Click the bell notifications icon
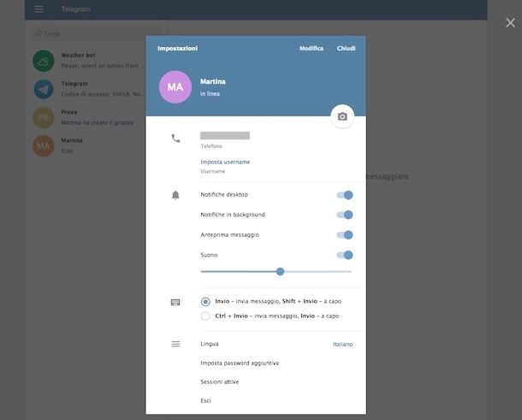 pos(175,195)
